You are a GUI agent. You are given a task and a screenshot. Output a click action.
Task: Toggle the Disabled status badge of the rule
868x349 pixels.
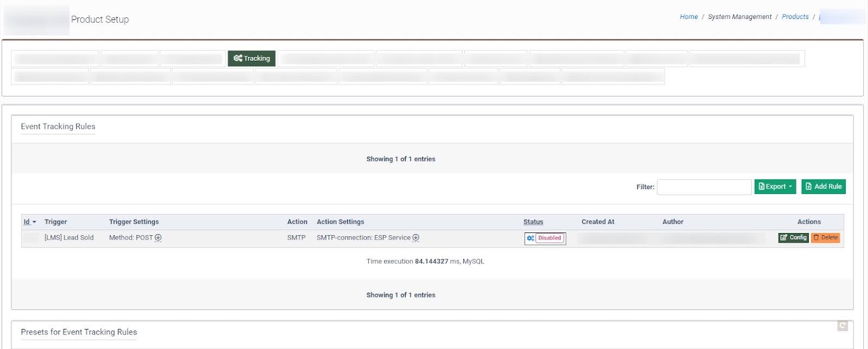(x=550, y=238)
